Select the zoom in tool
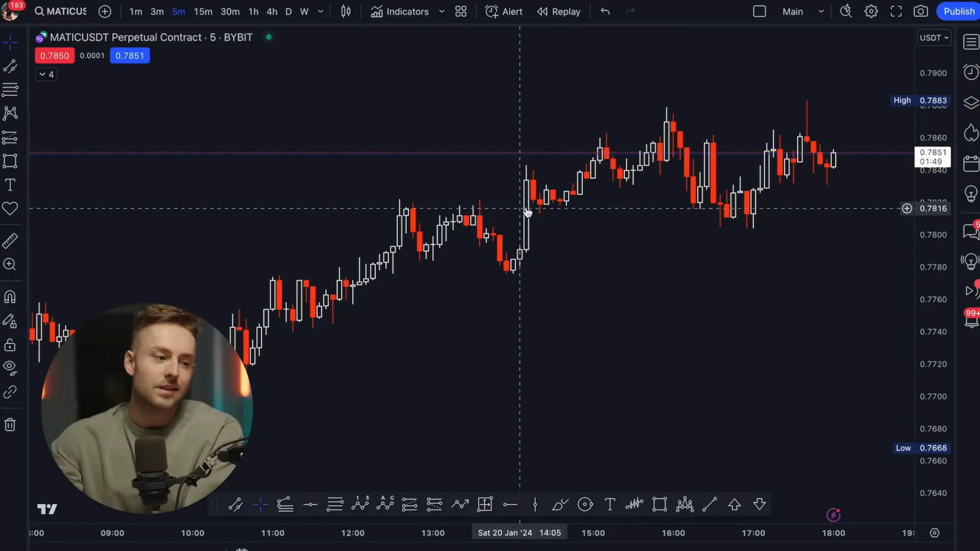This screenshot has height=551, width=980. click(10, 264)
